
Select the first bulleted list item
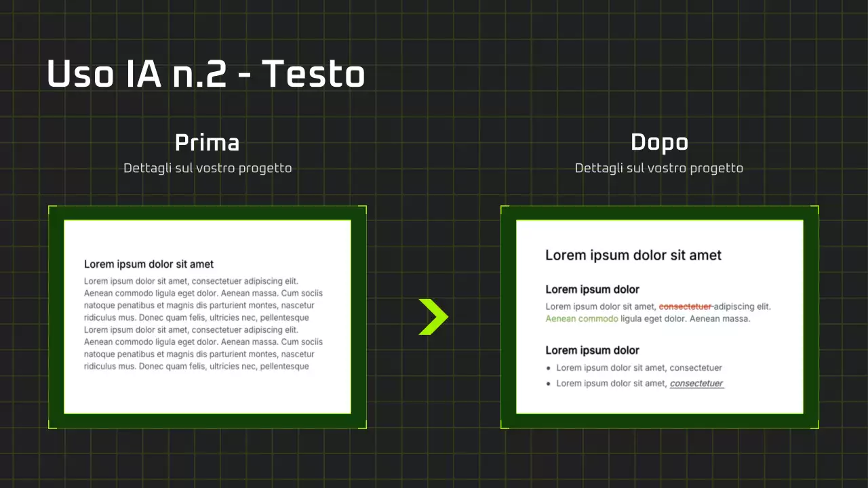tap(639, 368)
